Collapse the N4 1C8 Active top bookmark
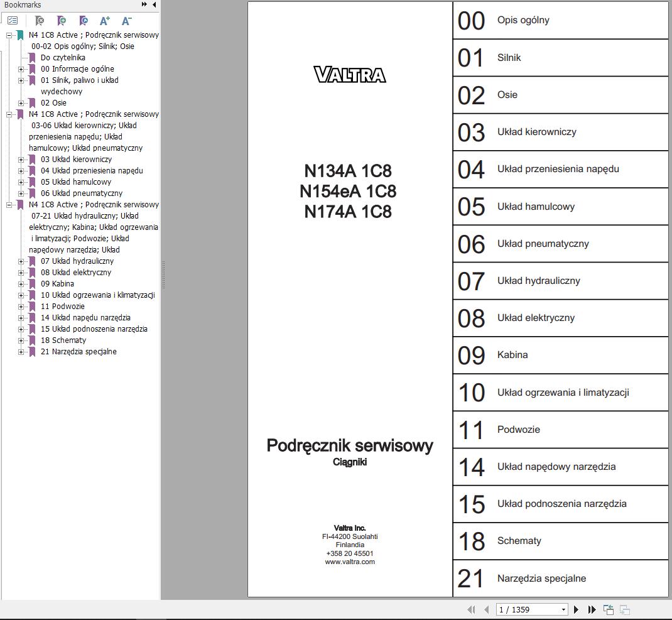This screenshot has width=672, height=620. pyautogui.click(x=8, y=35)
